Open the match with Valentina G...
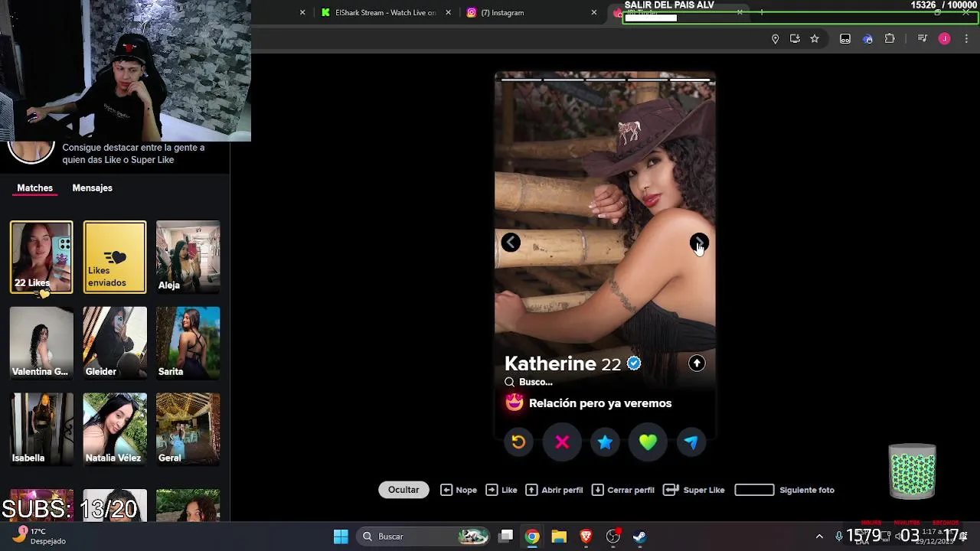Viewport: 980px width, 551px height. pos(41,343)
